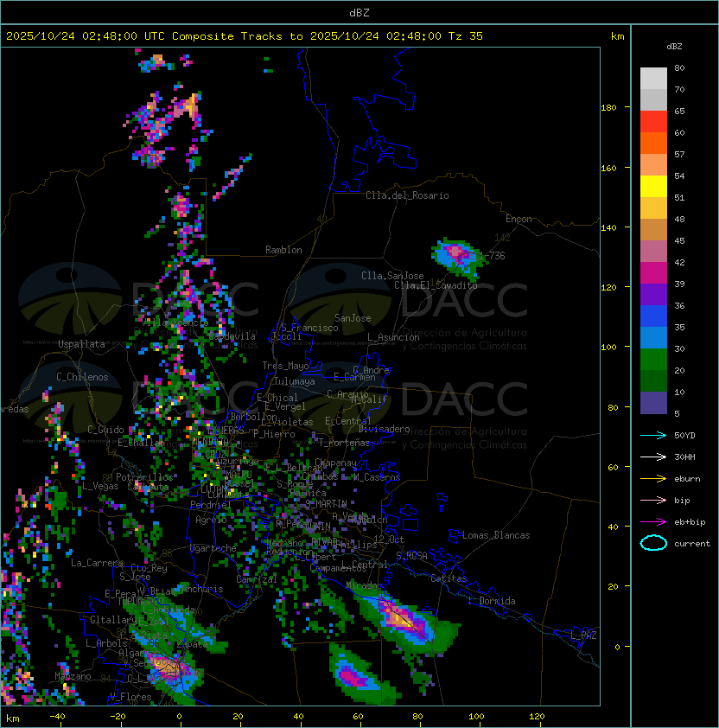Click the 'C_Chilenos' map label
The height and width of the screenshot is (728, 719).
pyautogui.click(x=82, y=377)
